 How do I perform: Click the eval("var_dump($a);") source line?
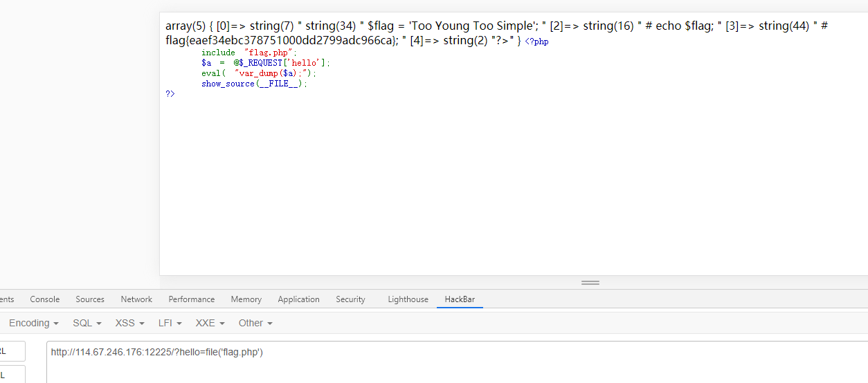[x=259, y=73]
